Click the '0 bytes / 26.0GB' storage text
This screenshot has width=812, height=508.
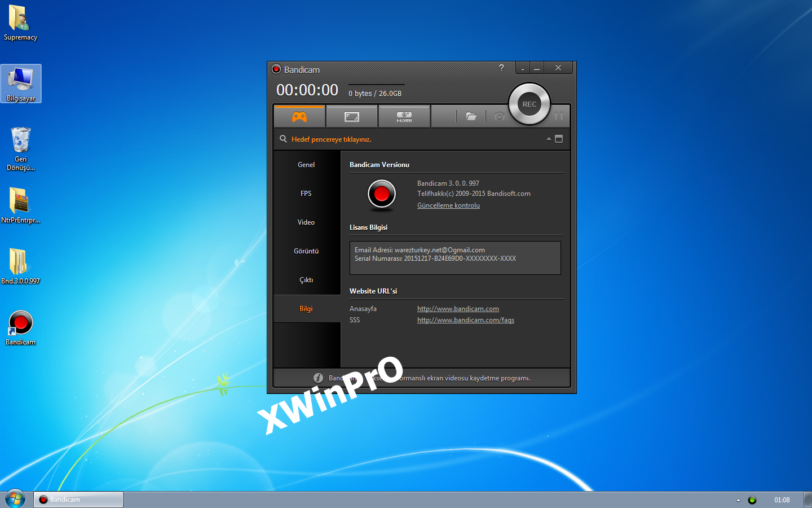click(x=375, y=94)
